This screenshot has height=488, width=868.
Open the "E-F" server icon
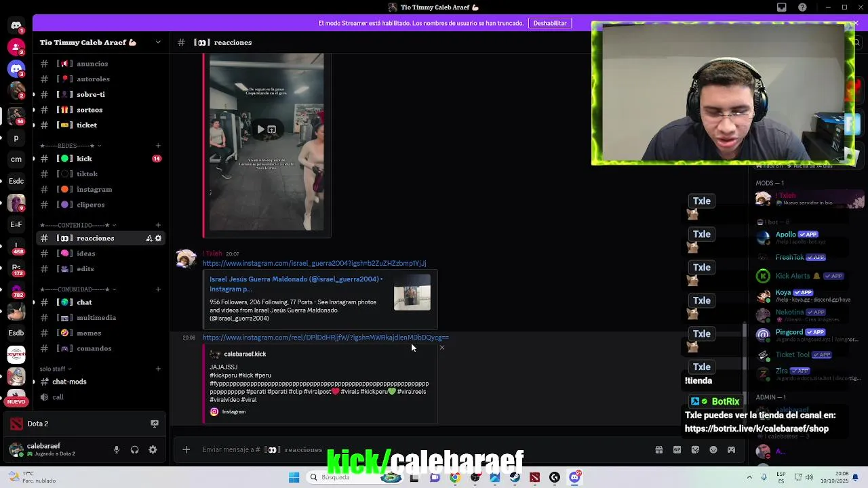point(16,224)
